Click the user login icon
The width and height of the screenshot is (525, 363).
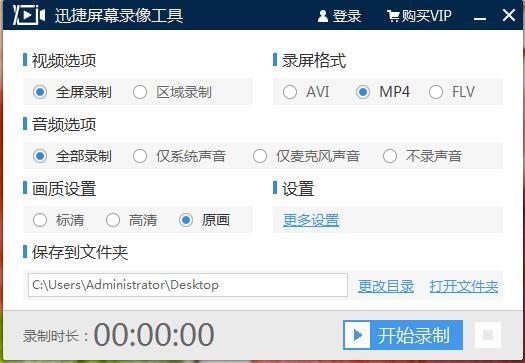[x=323, y=16]
